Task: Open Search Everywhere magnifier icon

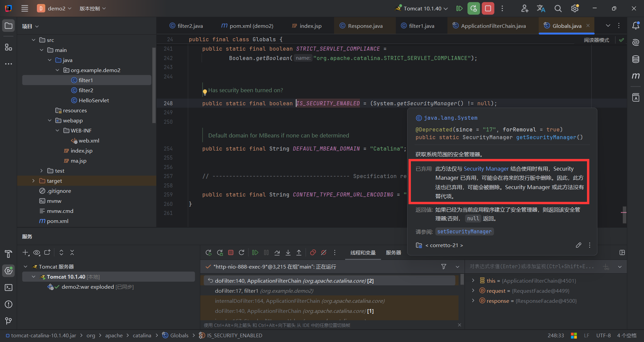Action: (x=558, y=8)
